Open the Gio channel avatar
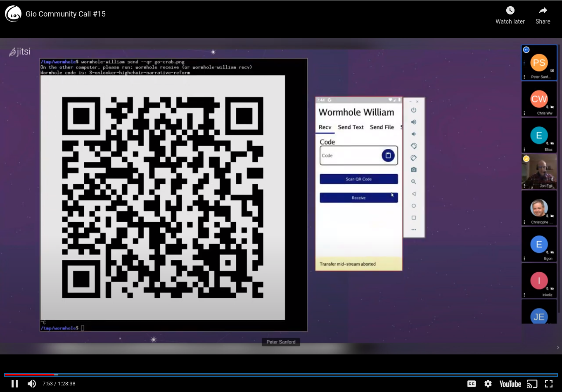The image size is (562, 392). 13,14
